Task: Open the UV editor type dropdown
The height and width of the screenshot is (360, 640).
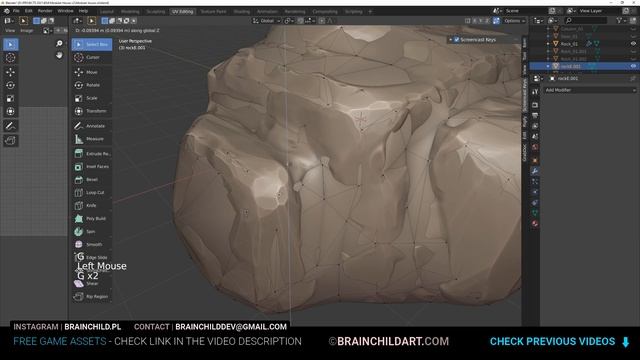Action: coord(9,21)
